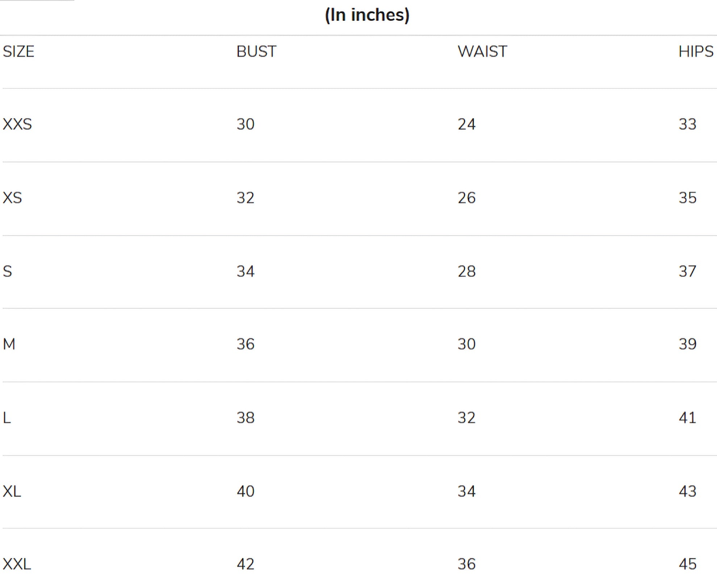The height and width of the screenshot is (588, 717).
Task: Select the XXL size row label
Action: [x=17, y=564]
